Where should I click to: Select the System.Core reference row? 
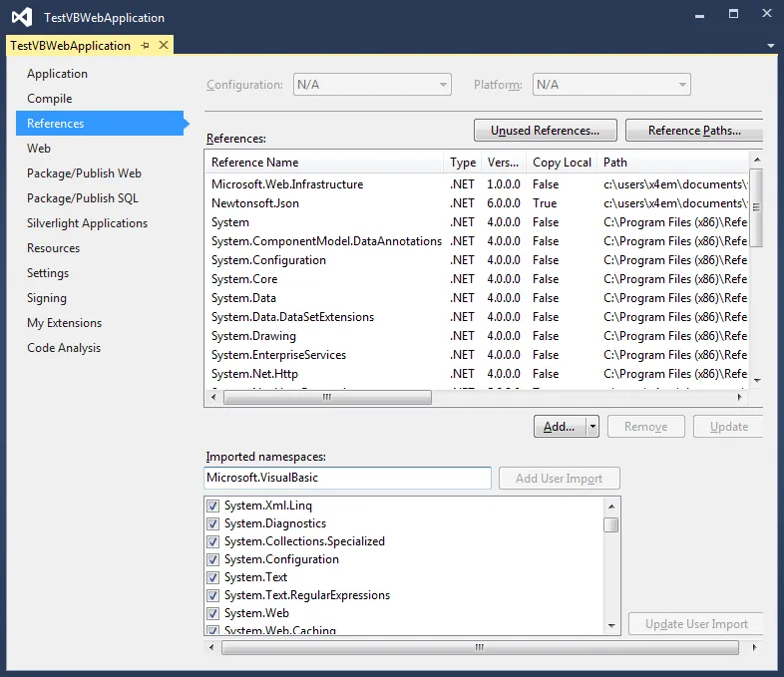pyautogui.click(x=477, y=279)
